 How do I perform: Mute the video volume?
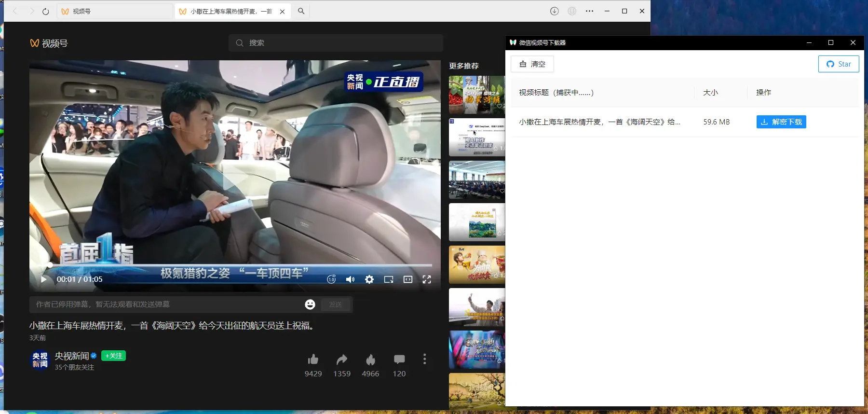[x=350, y=279]
